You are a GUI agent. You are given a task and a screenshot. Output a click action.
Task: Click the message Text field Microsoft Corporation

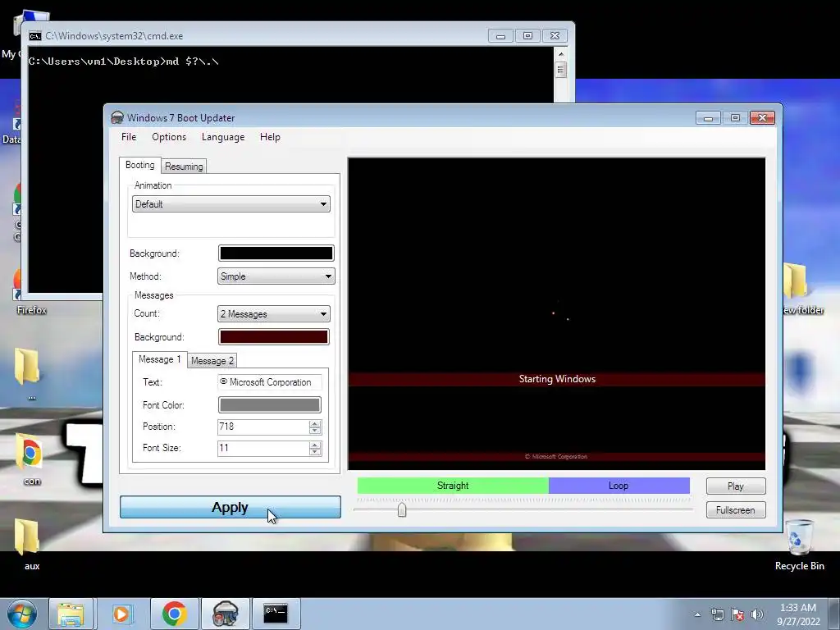[x=269, y=382]
